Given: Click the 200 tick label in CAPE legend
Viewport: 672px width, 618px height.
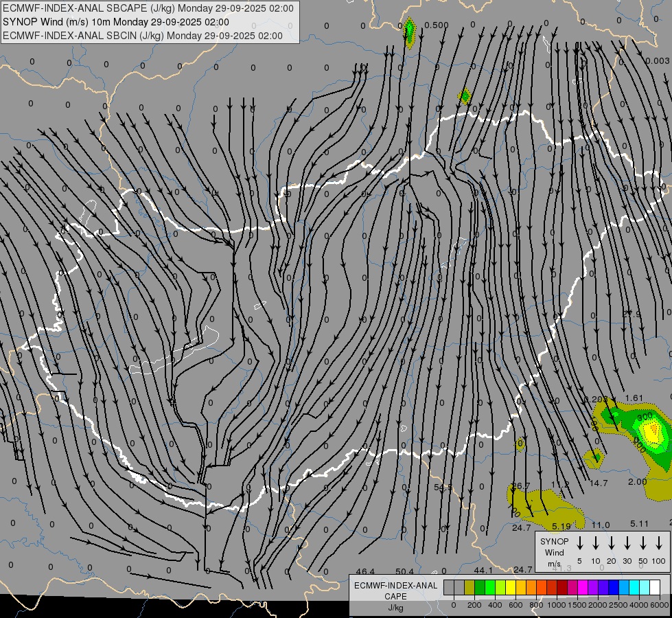Looking at the screenshot, I should tap(474, 605).
